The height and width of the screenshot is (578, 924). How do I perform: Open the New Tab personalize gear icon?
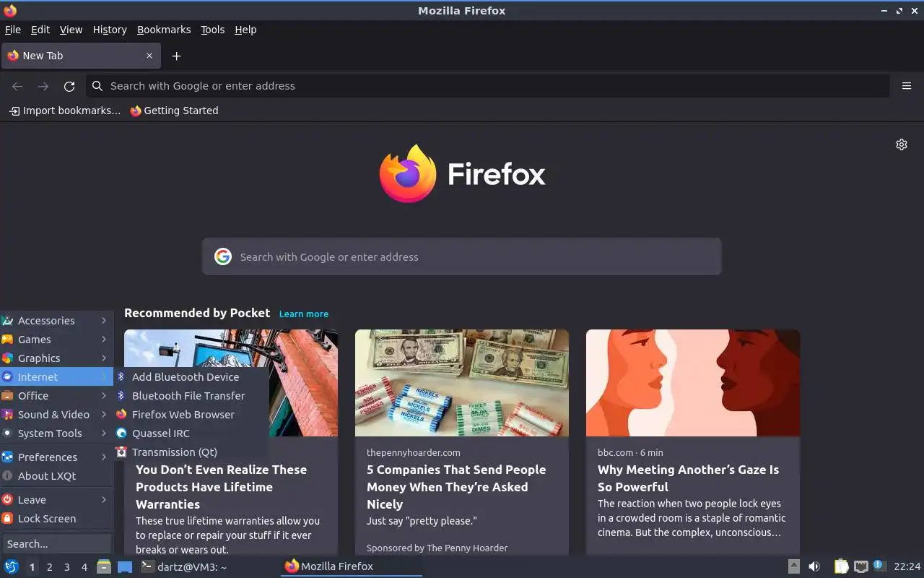coord(902,144)
